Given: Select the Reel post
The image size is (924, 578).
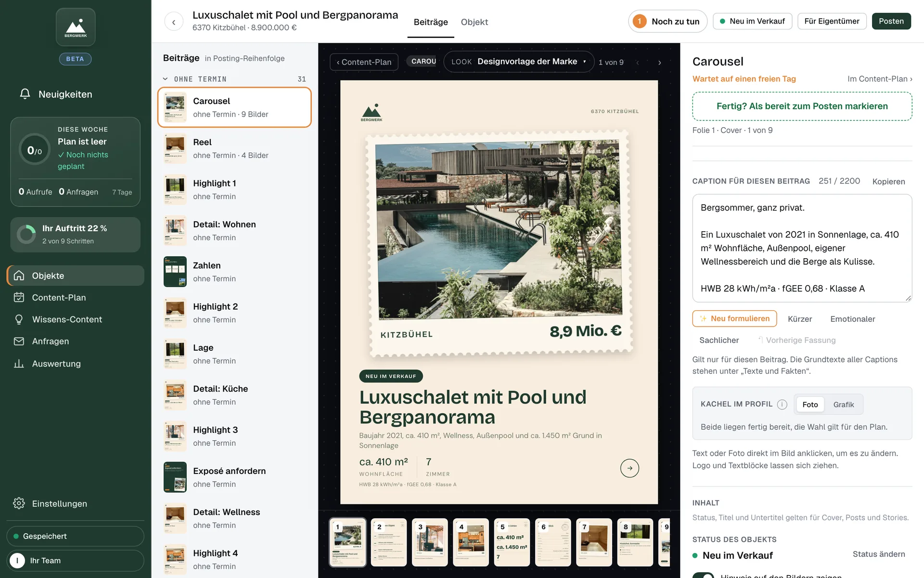Looking at the screenshot, I should [x=234, y=148].
